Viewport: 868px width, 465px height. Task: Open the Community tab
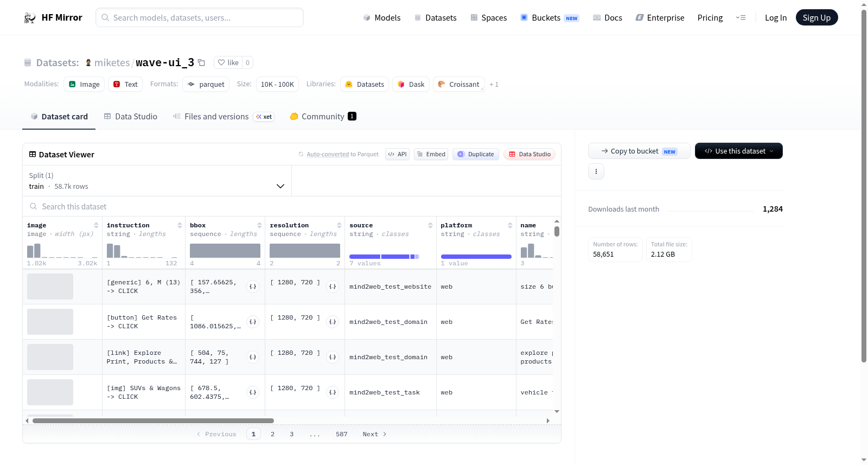(x=323, y=117)
